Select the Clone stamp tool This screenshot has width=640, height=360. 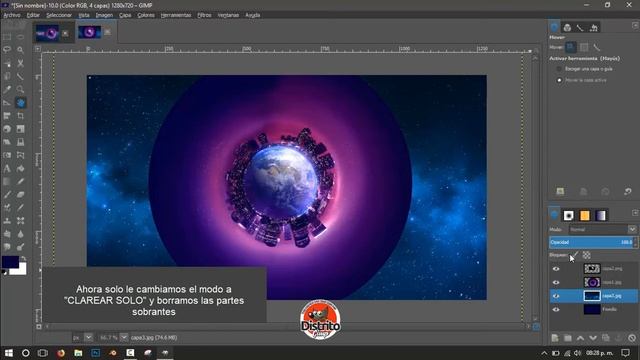(7, 221)
